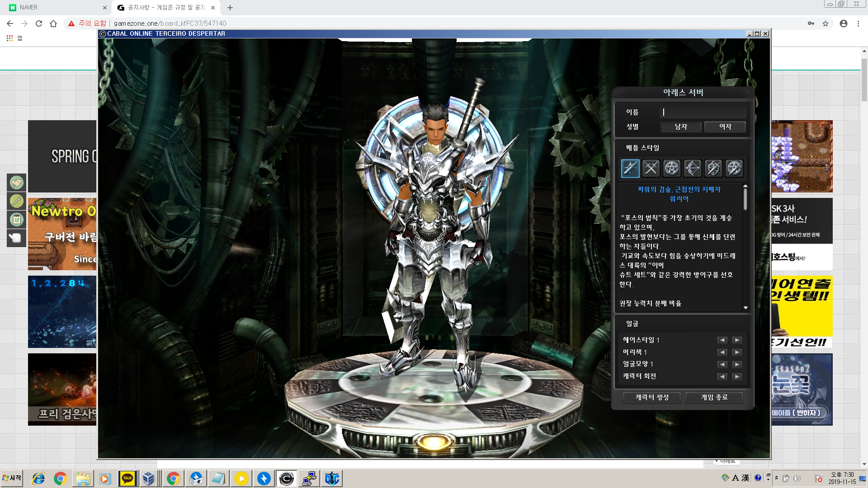Select the pentagram sword Force Blader style
868x488 pixels.
tap(734, 168)
